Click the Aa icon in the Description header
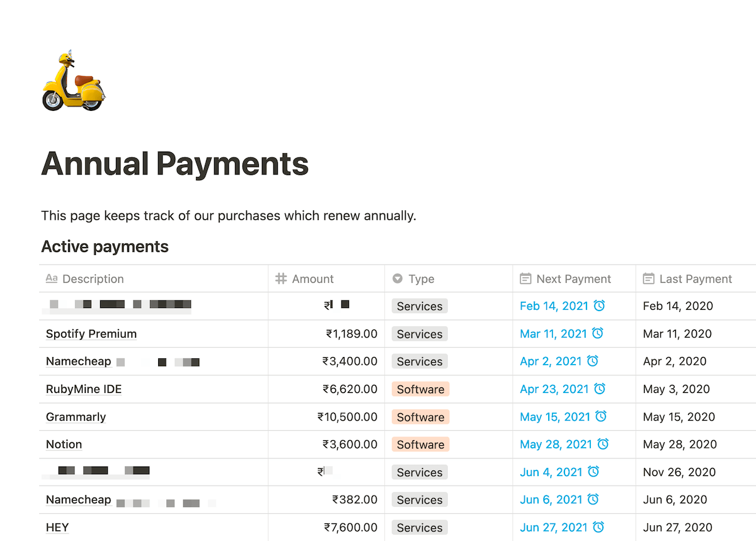The height and width of the screenshot is (541, 756). 51,278
